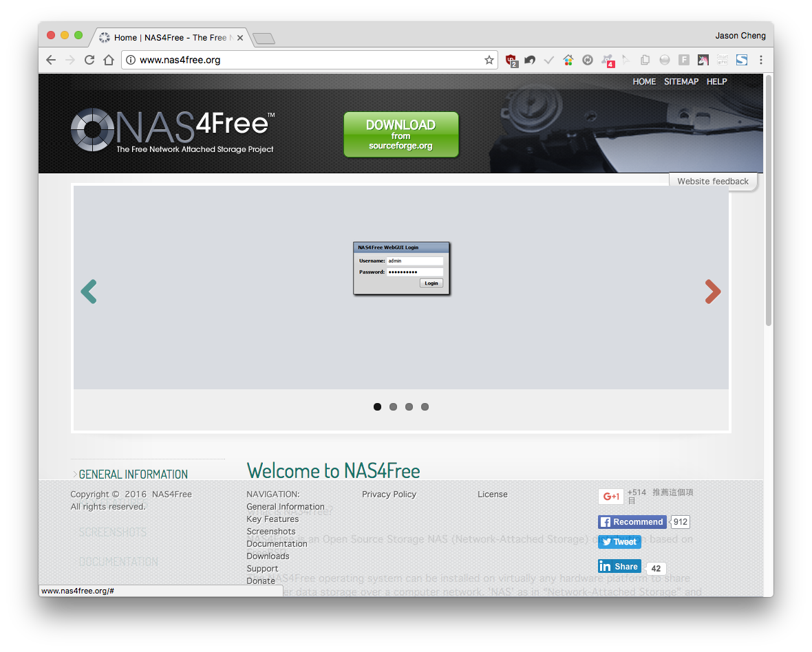812x652 pixels.
Task: Click the Google +1 button
Action: [x=611, y=497]
